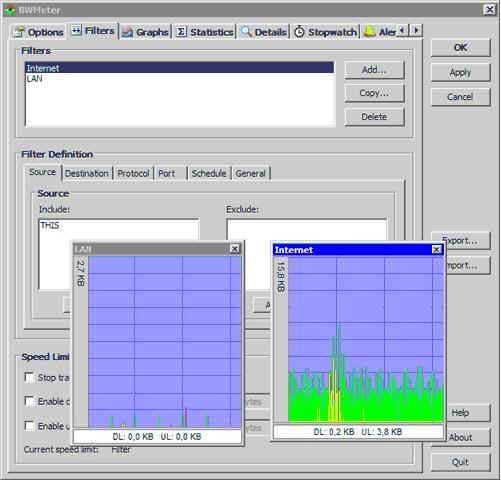Click the Filters tab
This screenshot has height=481, width=501.
[93, 31]
